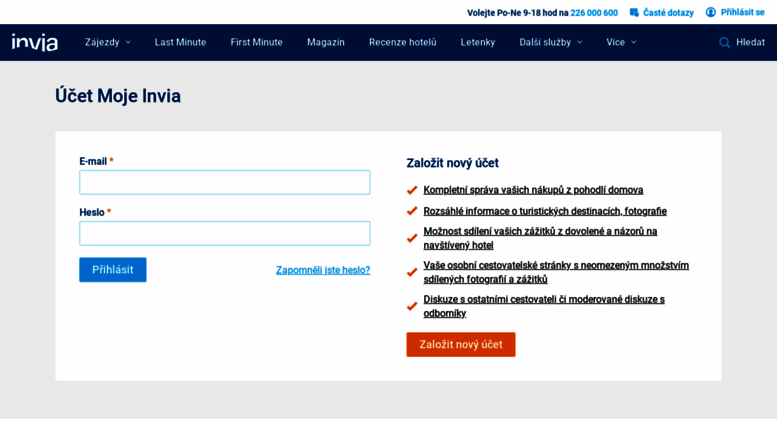Open the Letenky page
The height and width of the screenshot is (423, 777).
(x=478, y=43)
